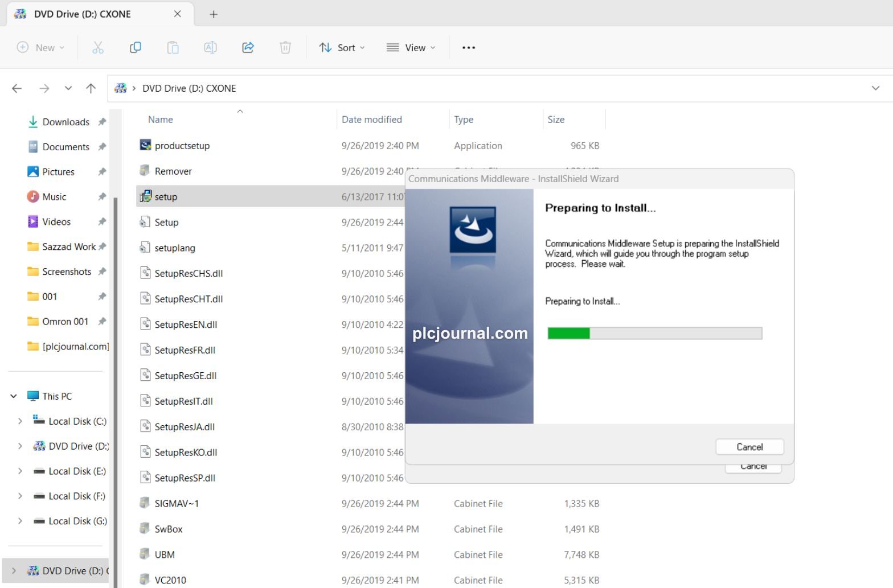Click the Rename icon in toolbar
893x588 pixels.
pyautogui.click(x=210, y=48)
